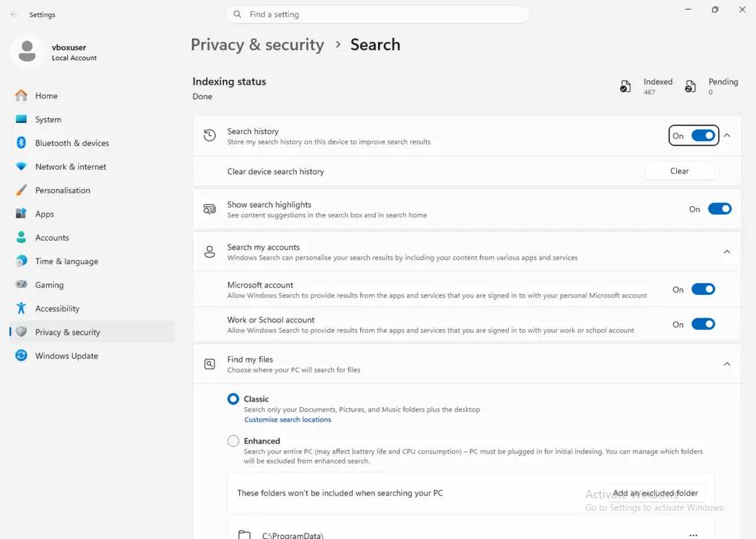
Task: Toggle Work or School account search
Action: pos(703,324)
